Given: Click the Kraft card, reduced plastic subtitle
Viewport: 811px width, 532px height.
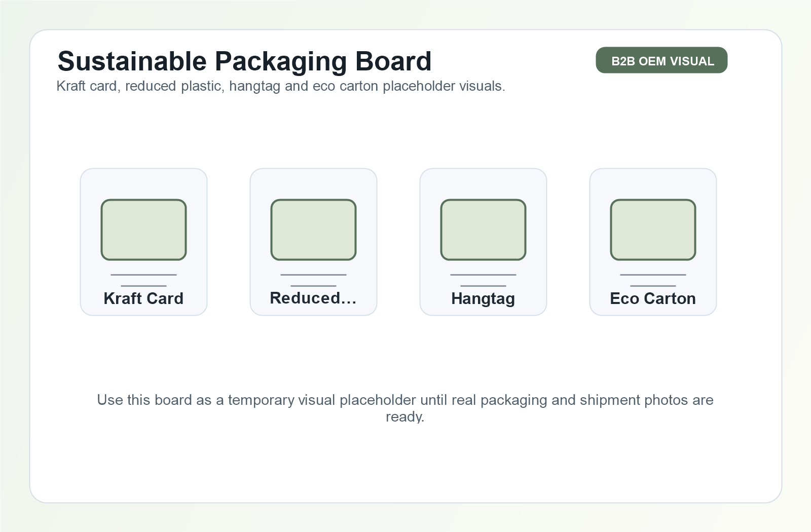Looking at the screenshot, I should 281,86.
